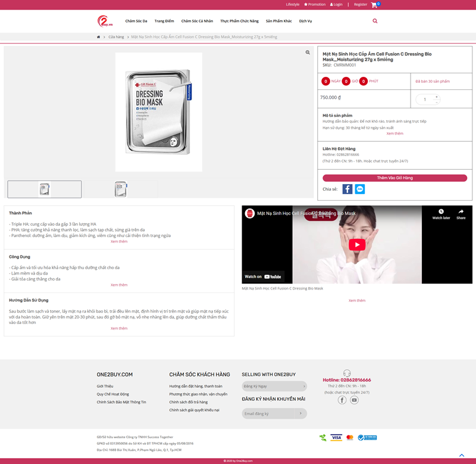Open the shopping cart icon
476x464 pixels.
click(374, 5)
